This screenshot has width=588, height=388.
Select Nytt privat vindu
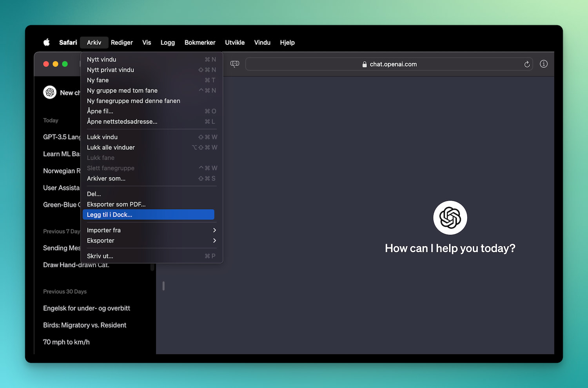(x=111, y=70)
